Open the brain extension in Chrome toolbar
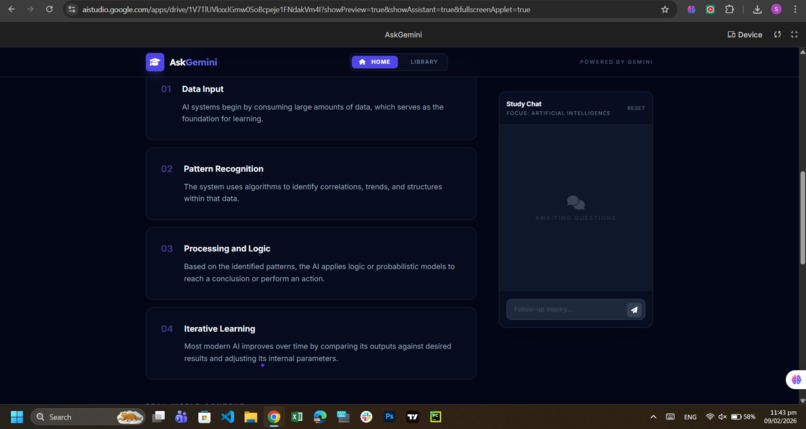806x429 pixels. (691, 9)
